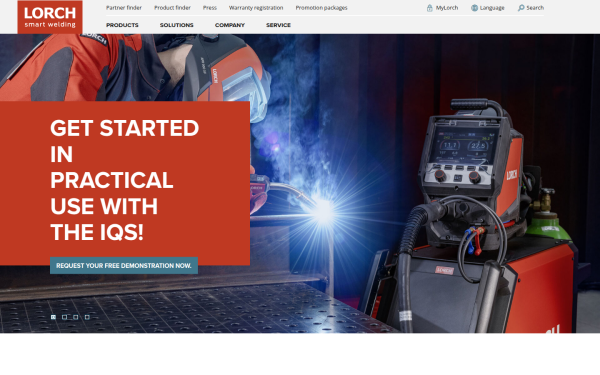Click the globe Language icon

tap(474, 8)
